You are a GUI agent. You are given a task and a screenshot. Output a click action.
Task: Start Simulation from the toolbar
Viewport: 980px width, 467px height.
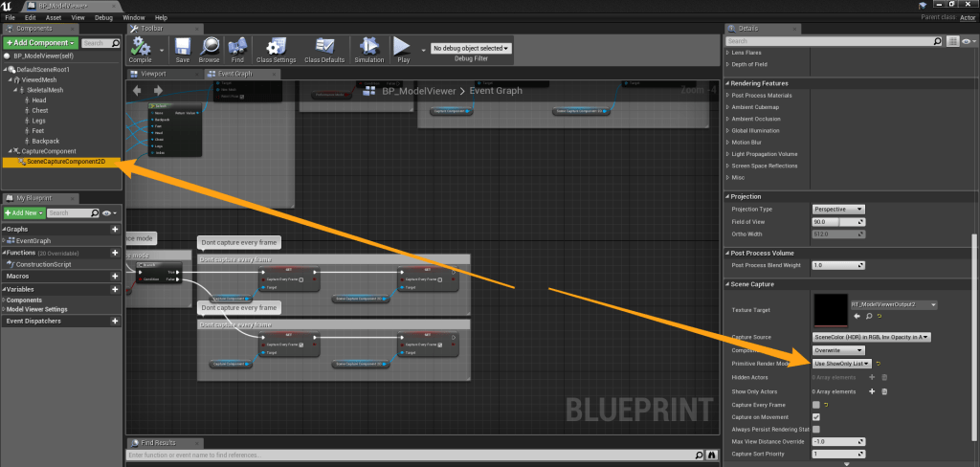(x=369, y=48)
